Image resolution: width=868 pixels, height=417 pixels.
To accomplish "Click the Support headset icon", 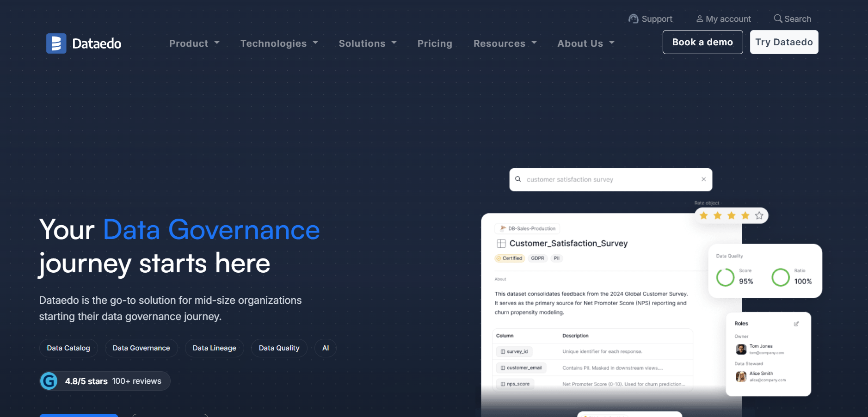I will coord(633,18).
